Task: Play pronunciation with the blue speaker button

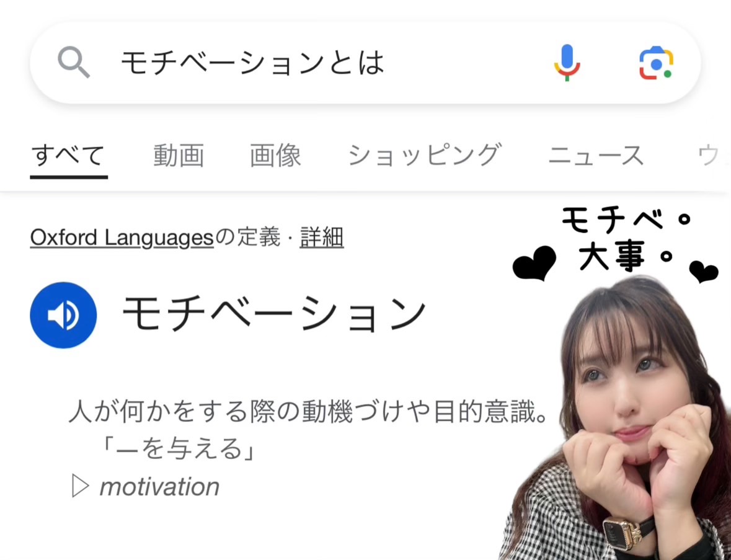Action: (x=63, y=315)
